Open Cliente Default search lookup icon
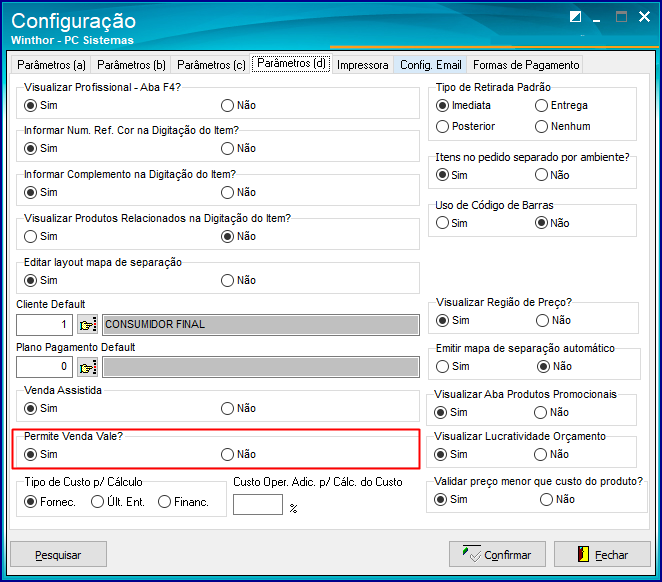This screenshot has width=662, height=582. 87,325
